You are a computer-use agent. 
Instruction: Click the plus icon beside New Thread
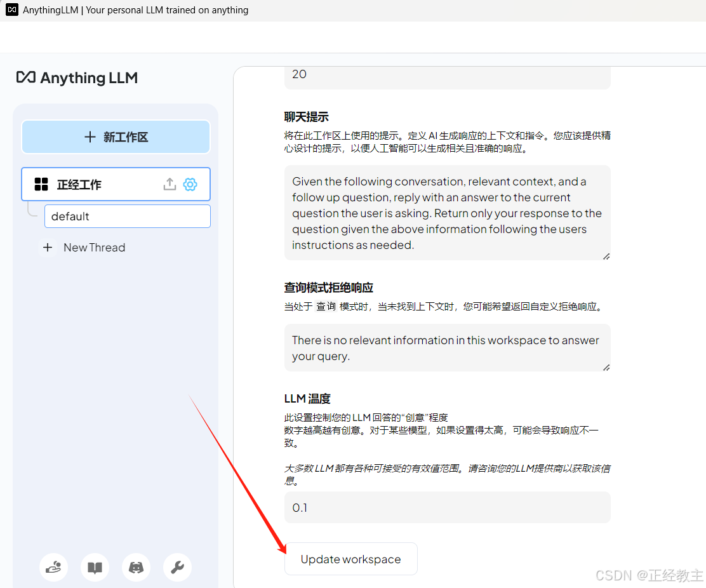48,248
